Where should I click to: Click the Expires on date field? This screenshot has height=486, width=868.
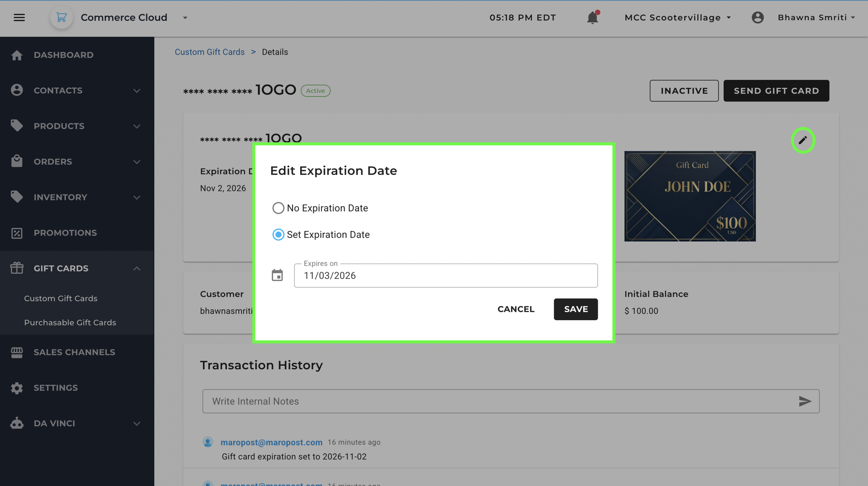pos(445,276)
